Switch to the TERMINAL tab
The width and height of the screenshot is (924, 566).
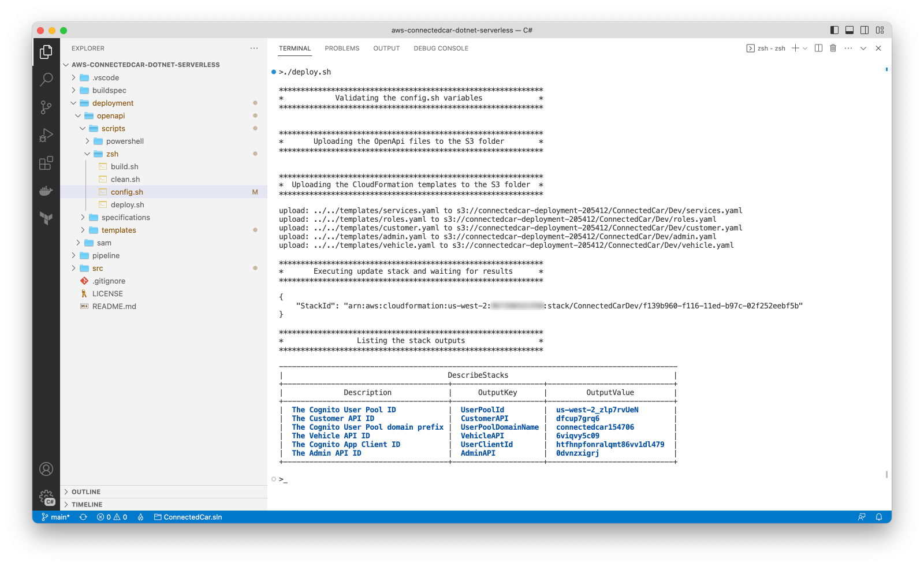pos(295,49)
